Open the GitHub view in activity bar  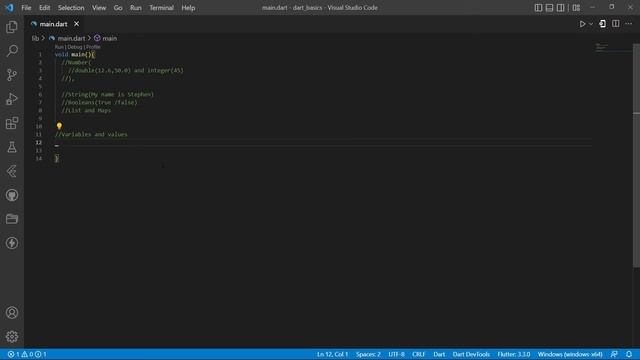12,195
